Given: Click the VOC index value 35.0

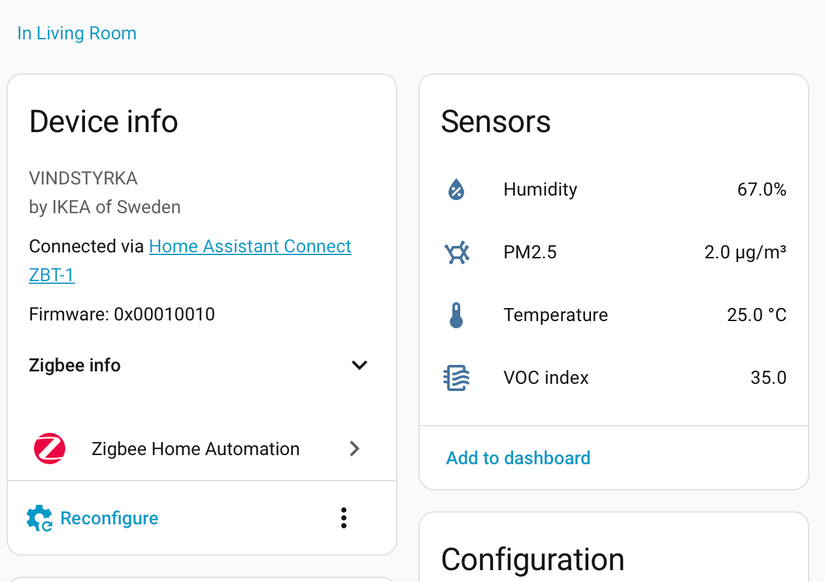Looking at the screenshot, I should [768, 377].
